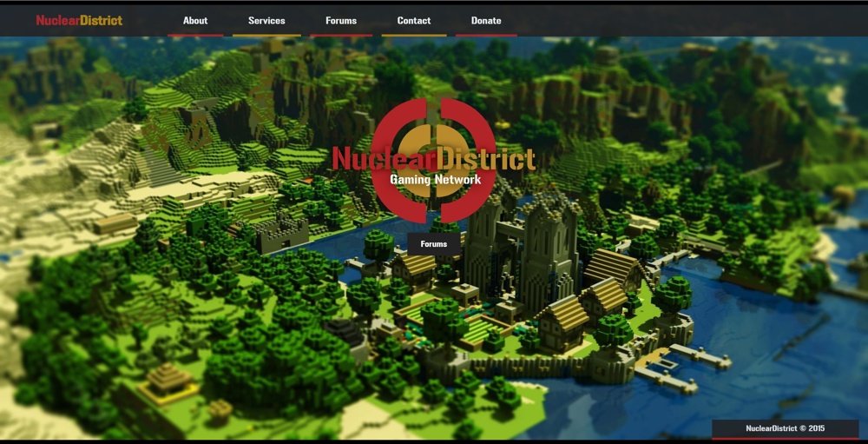
Task: Click the Gaming Network tagline text
Action: pos(435,179)
